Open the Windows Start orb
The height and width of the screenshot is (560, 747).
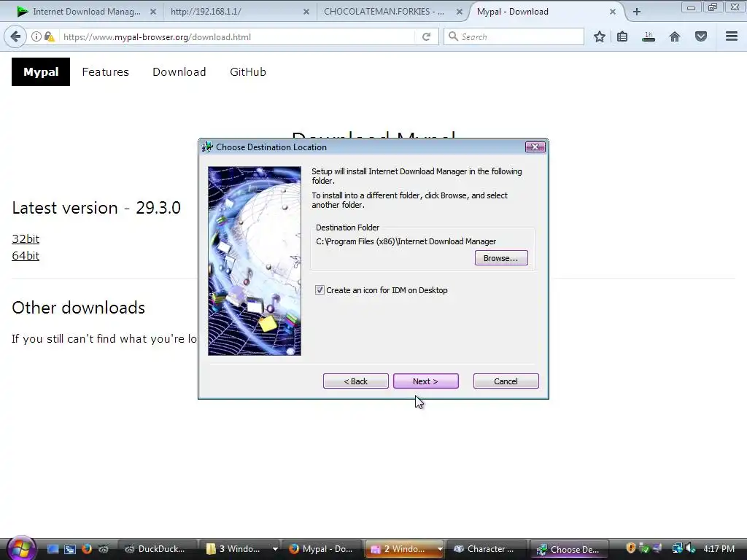(20, 548)
